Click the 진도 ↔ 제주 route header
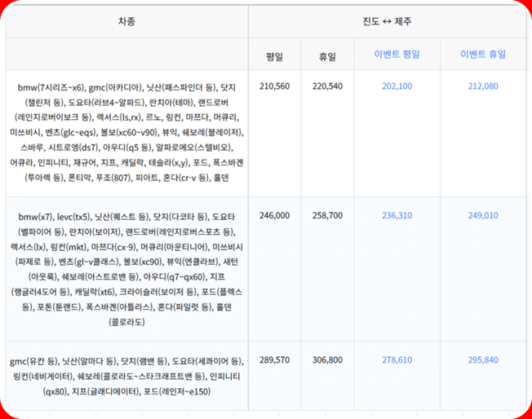The width and height of the screenshot is (532, 419). pos(387,21)
